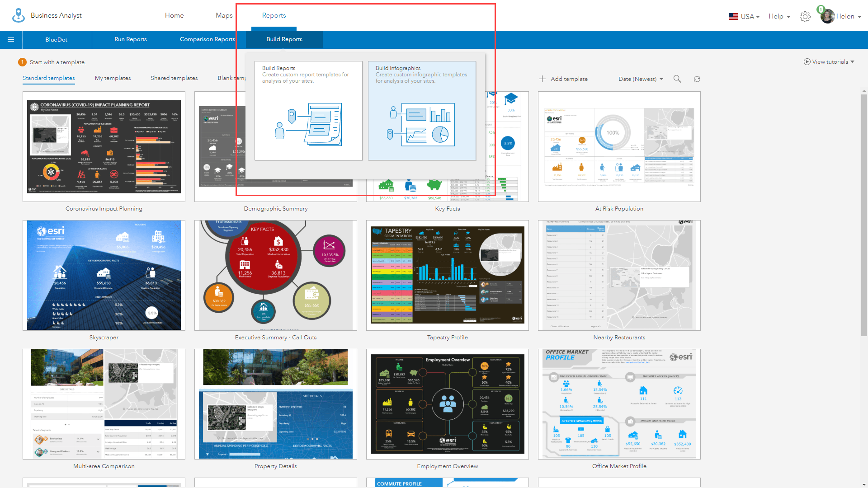This screenshot has width=868, height=488.
Task: Choose Build Infographics card in dropdown
Action: click(x=422, y=111)
